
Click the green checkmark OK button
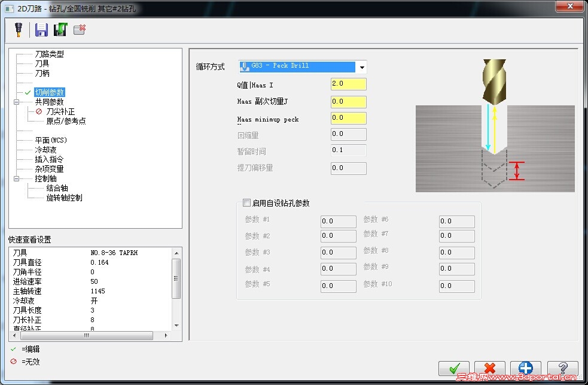coord(454,368)
